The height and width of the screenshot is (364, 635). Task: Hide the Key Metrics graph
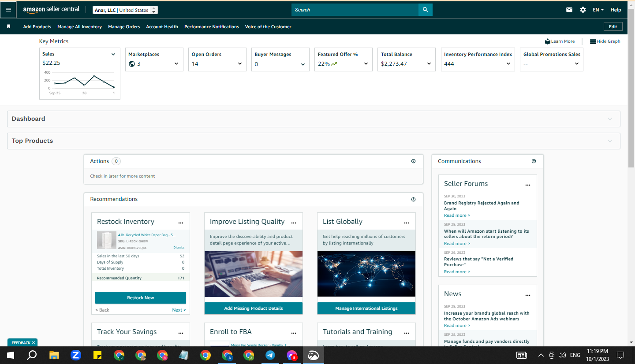click(605, 41)
